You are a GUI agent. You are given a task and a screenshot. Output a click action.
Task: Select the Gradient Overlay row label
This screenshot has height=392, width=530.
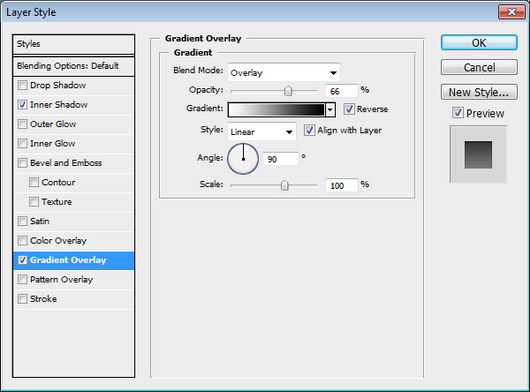[68, 260]
